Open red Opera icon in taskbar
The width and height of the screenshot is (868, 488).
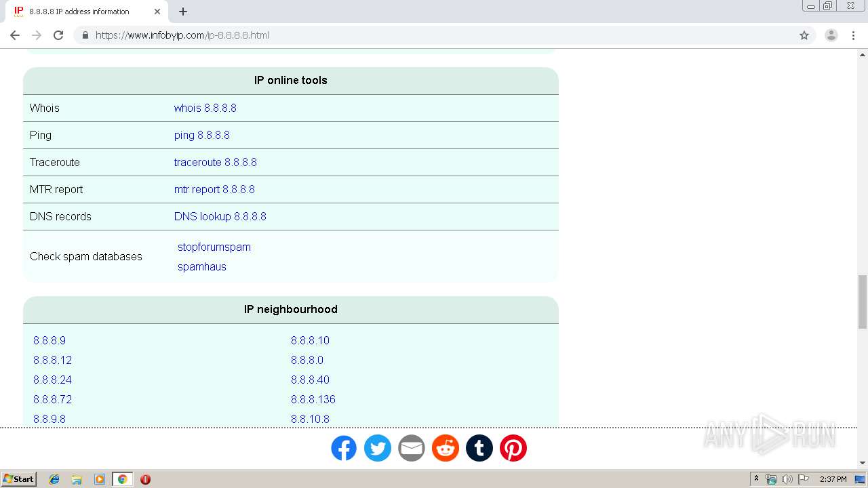(x=145, y=479)
